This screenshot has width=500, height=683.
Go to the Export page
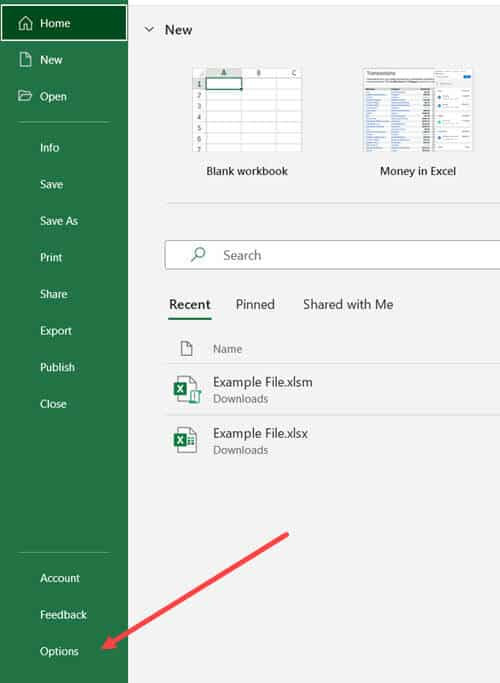tap(56, 331)
